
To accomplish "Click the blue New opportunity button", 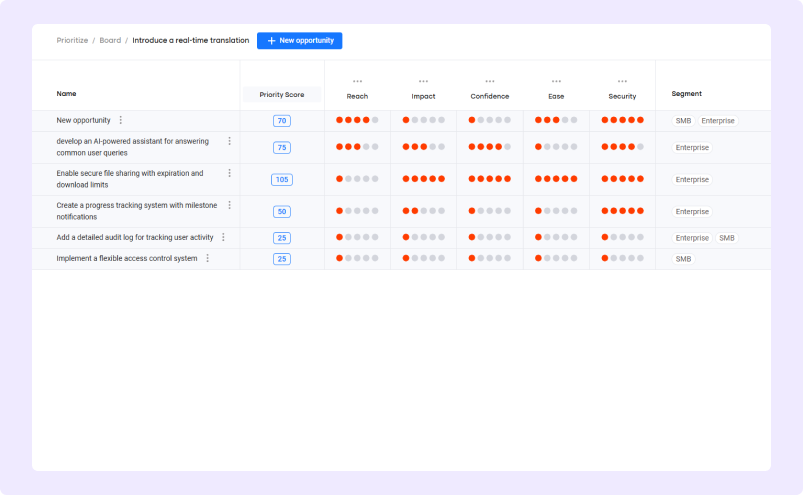I will pyautogui.click(x=299, y=41).
